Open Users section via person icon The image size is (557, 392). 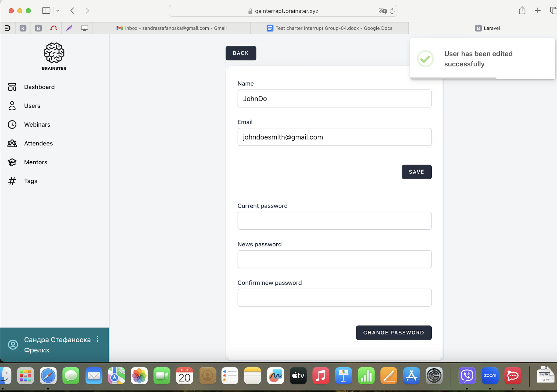click(12, 106)
